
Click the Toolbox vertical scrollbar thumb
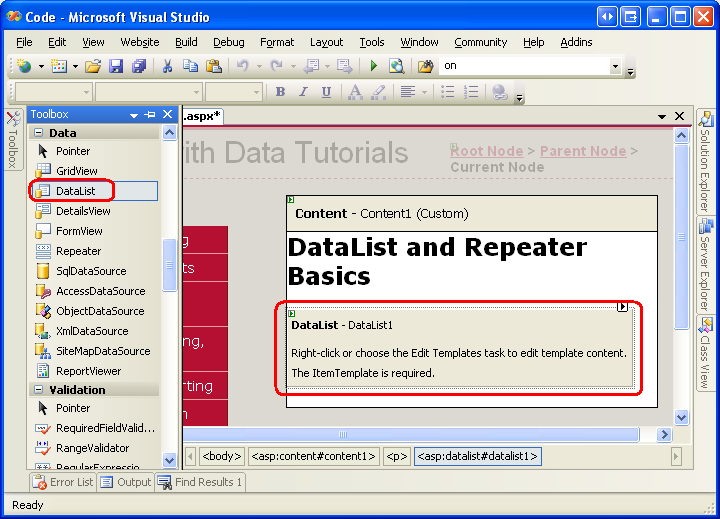169,265
